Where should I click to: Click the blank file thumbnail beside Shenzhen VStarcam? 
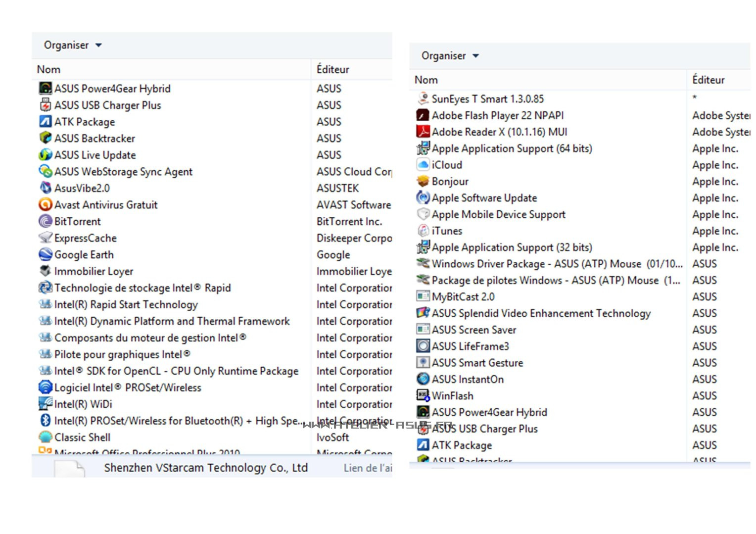pyautogui.click(x=69, y=468)
